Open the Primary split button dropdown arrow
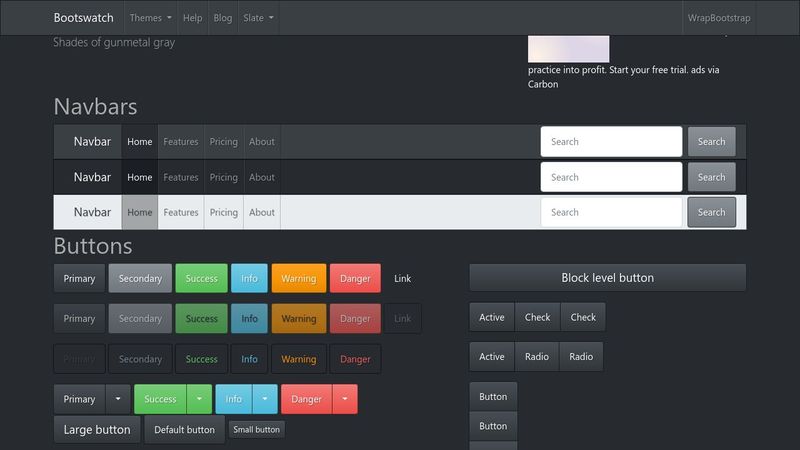 118,399
